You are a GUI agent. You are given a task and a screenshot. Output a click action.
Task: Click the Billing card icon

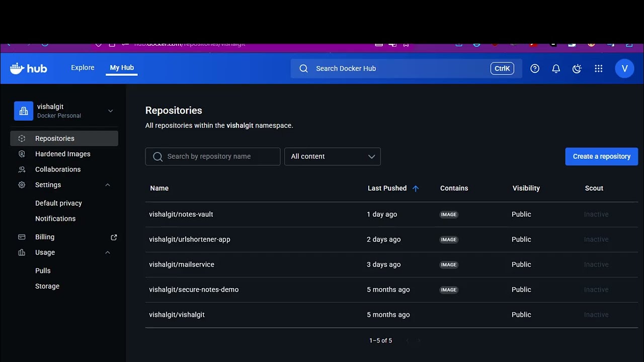tap(22, 237)
